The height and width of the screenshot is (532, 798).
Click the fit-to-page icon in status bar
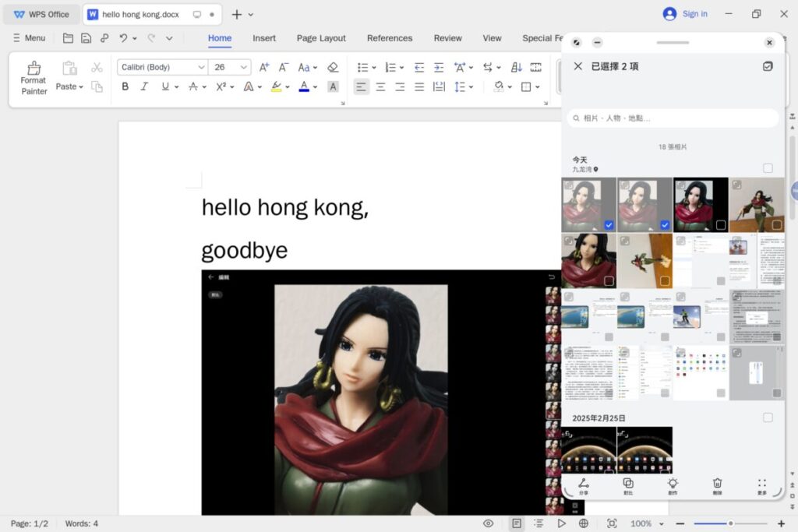pyautogui.click(x=612, y=523)
